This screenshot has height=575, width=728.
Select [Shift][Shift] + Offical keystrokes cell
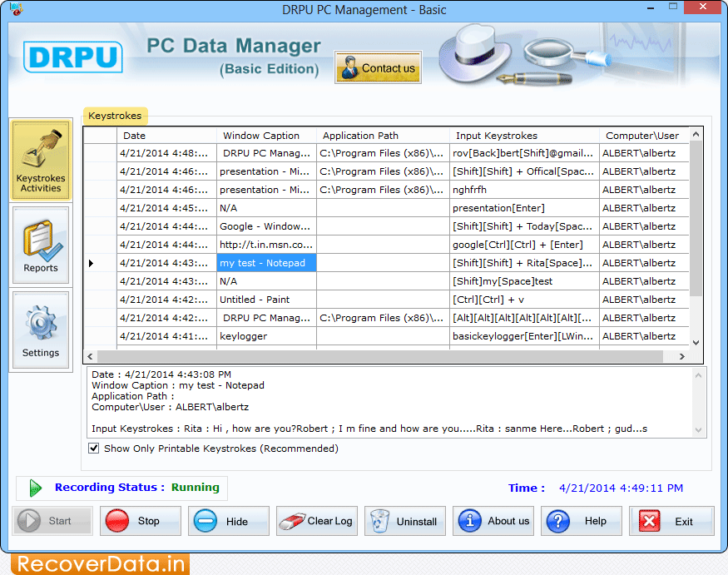(524, 171)
